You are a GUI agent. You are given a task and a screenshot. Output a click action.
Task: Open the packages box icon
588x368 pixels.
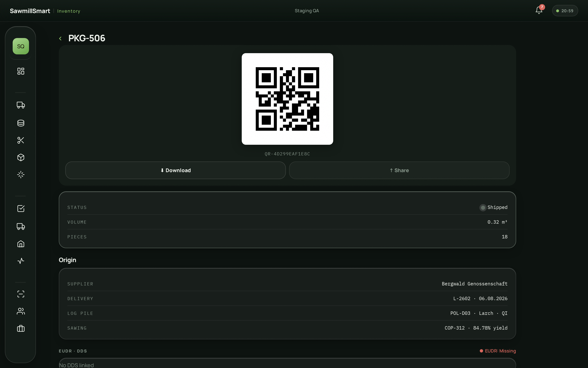pos(21,157)
